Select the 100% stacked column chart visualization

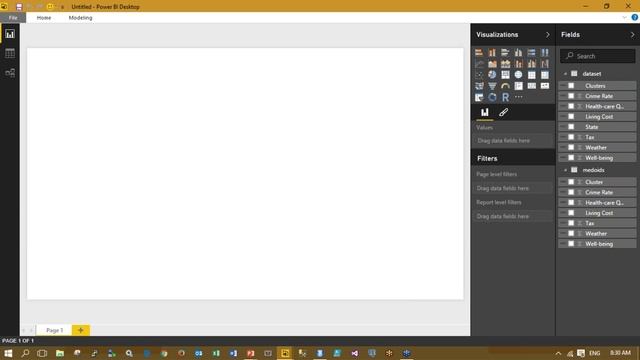[x=545, y=53]
